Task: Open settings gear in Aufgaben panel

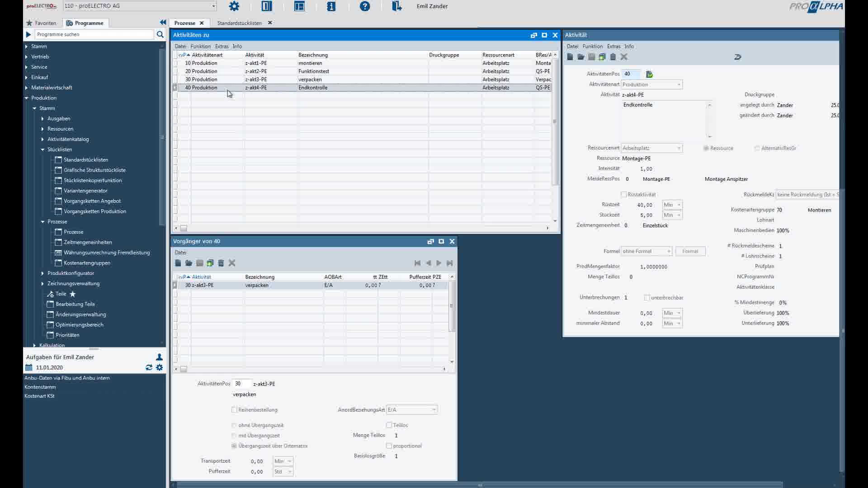Action: pyautogui.click(x=160, y=368)
